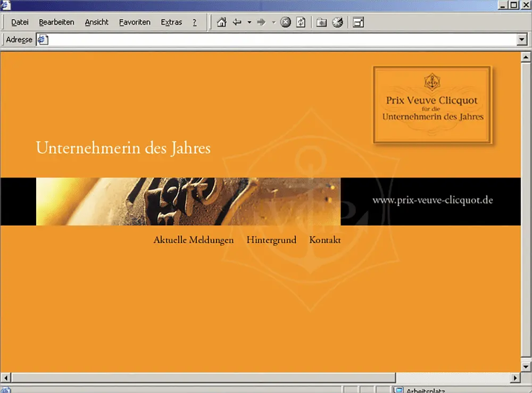Open the Back history dropdown arrow
The width and height of the screenshot is (532, 393).
click(x=250, y=22)
